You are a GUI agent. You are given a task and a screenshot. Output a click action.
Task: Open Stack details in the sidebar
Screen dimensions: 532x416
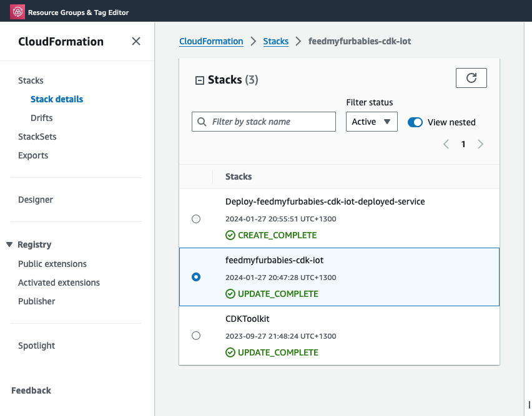(x=57, y=99)
